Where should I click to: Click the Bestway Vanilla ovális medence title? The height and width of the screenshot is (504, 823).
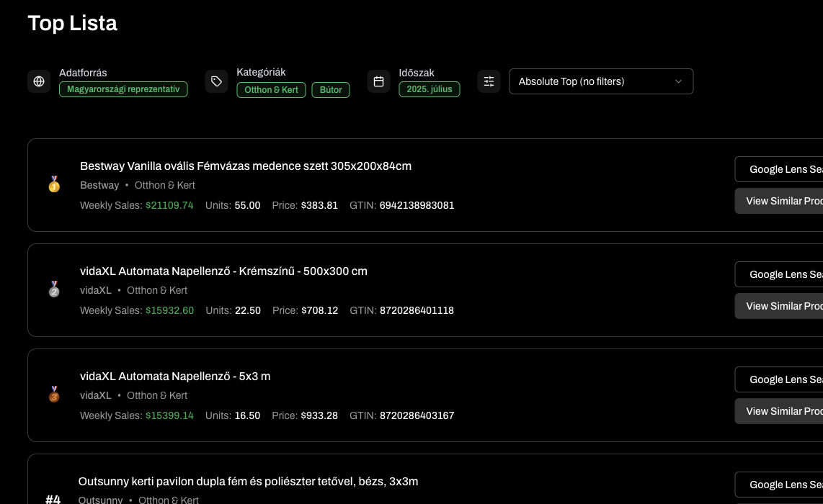tap(246, 166)
